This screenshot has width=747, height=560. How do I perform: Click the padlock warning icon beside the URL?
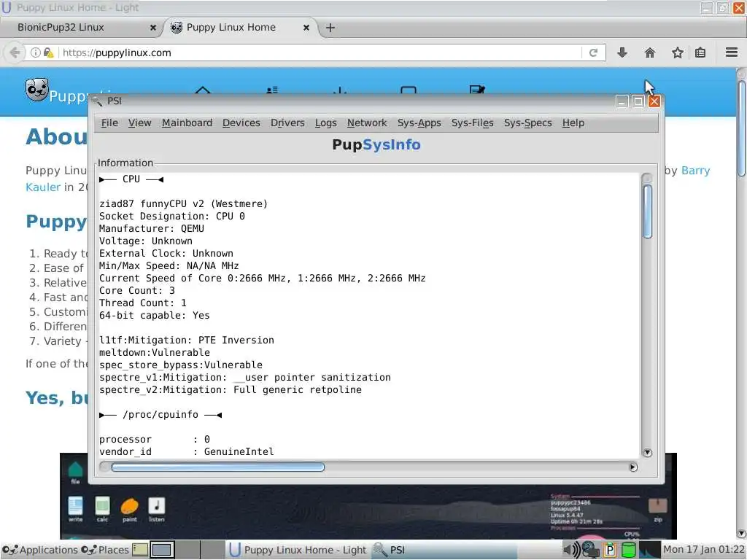coord(48,52)
